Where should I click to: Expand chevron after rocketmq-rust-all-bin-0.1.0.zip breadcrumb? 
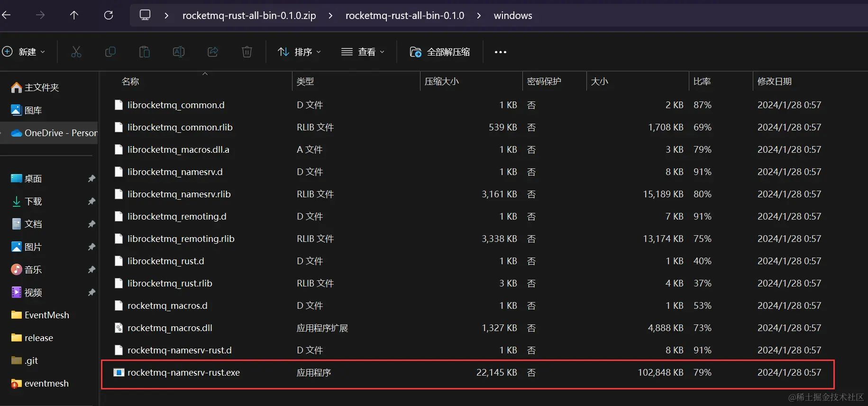point(330,16)
